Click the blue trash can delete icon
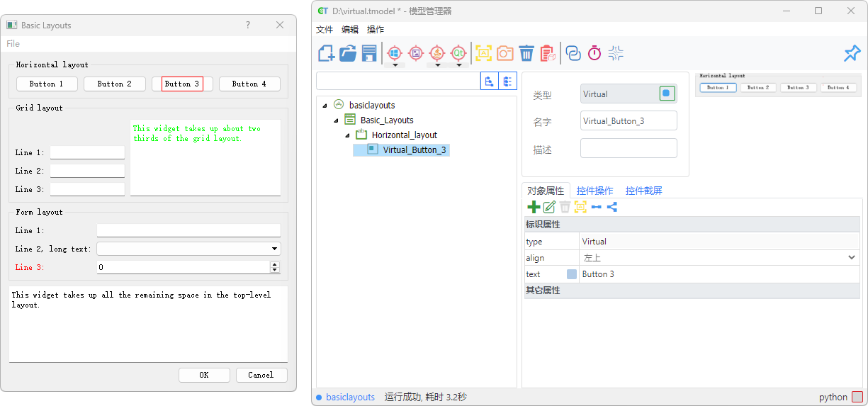The image size is (868, 406). [526, 53]
